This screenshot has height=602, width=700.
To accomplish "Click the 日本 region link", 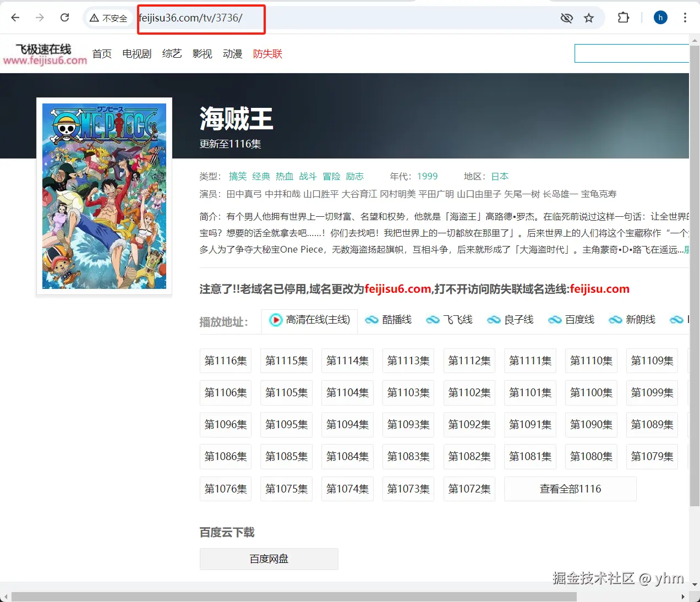I will (500, 176).
